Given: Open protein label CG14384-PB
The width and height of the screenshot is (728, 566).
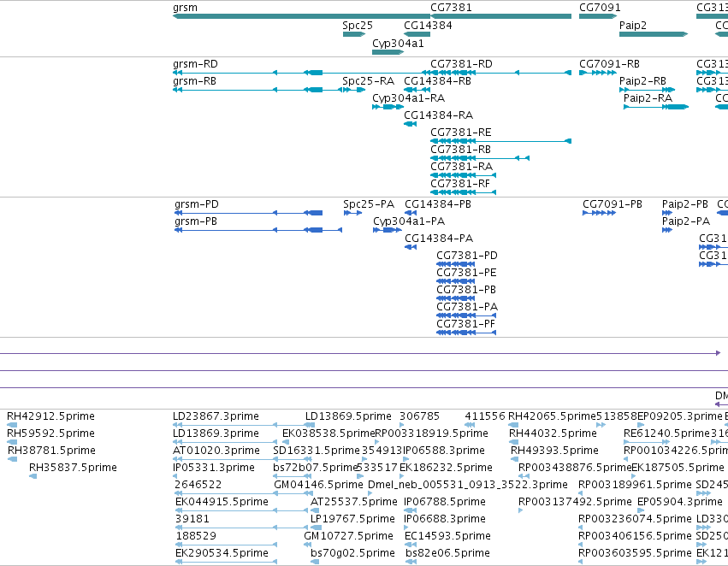Looking at the screenshot, I should pos(438,204).
